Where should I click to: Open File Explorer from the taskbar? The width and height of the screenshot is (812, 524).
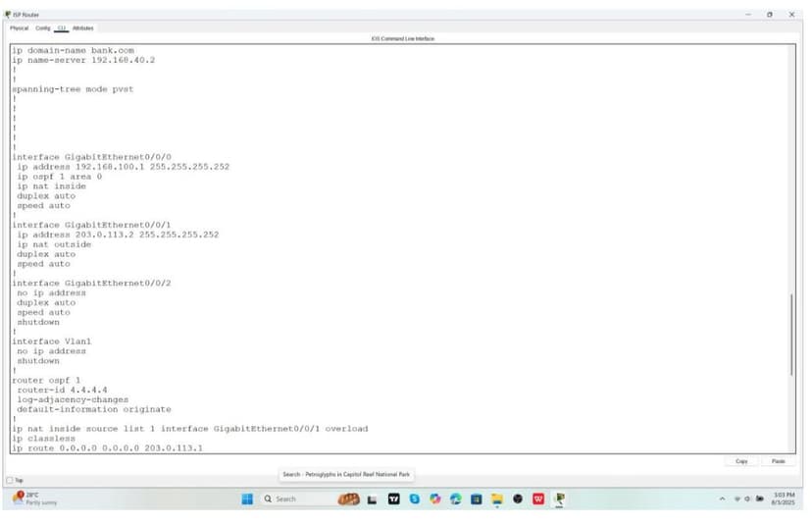pos(497,498)
